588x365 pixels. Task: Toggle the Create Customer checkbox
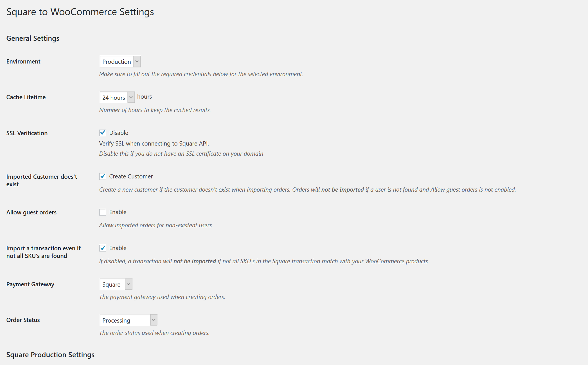[x=103, y=176]
